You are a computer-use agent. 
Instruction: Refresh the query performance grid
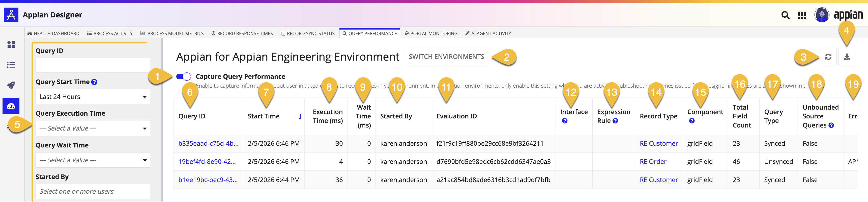pyautogui.click(x=828, y=57)
